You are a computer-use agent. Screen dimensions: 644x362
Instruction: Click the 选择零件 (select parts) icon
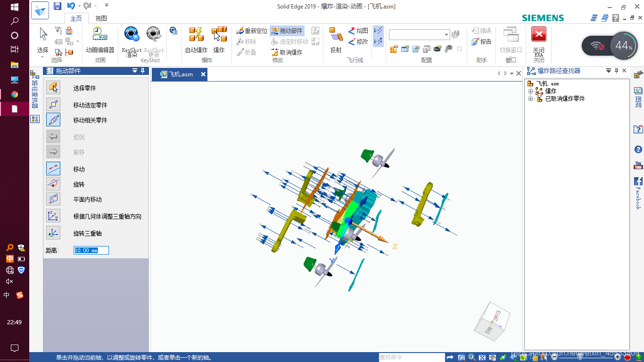tap(53, 88)
